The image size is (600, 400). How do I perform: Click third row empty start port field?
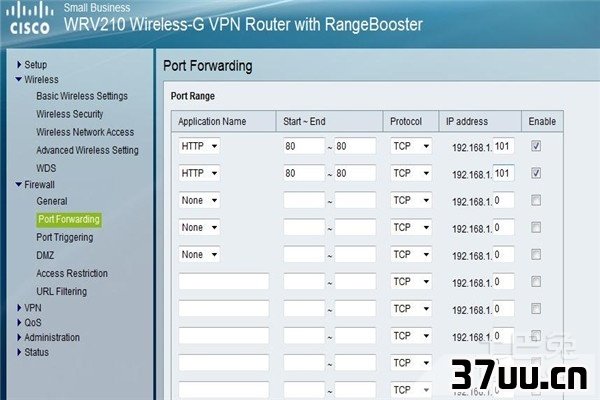(304, 200)
